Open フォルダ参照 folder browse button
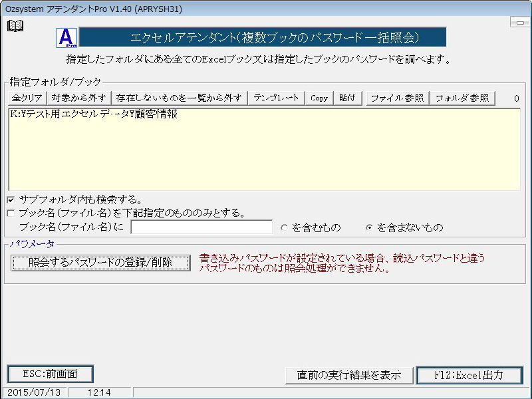This screenshot has height=399, width=532. pyautogui.click(x=462, y=98)
